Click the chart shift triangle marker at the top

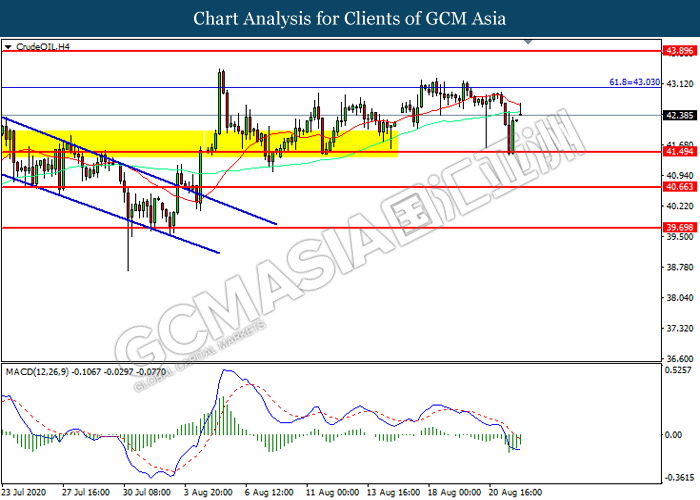[x=528, y=42]
